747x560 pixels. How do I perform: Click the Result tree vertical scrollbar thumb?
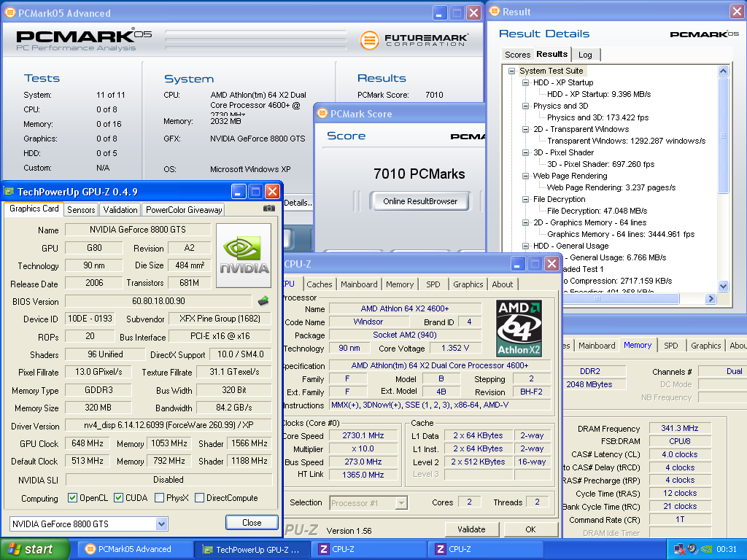point(723,135)
